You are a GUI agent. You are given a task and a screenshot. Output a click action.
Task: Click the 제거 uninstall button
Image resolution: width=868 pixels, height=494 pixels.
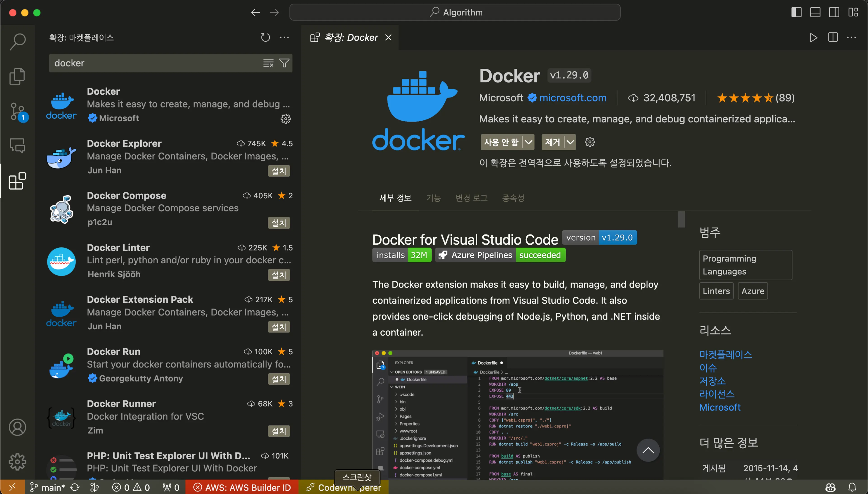tap(552, 142)
